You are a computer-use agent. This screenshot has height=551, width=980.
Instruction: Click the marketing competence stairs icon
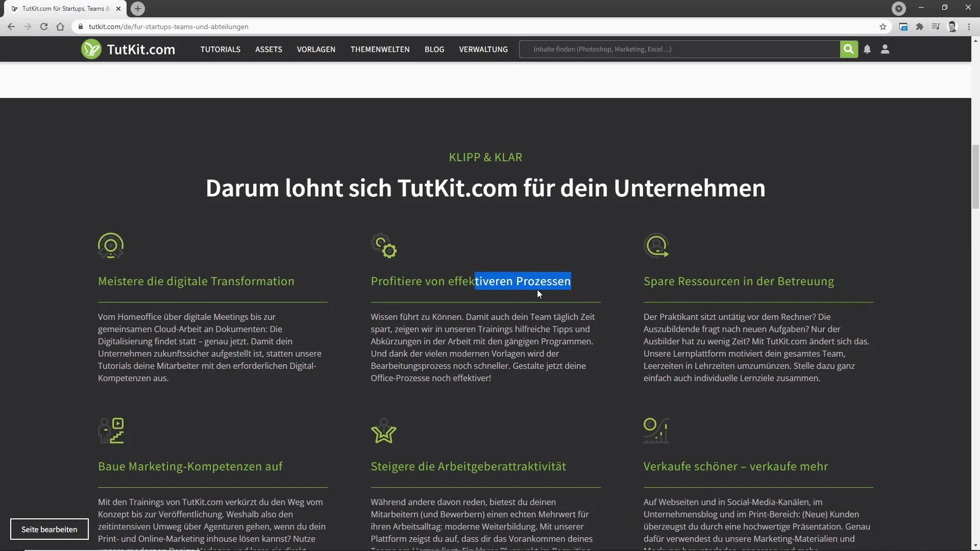(x=111, y=431)
